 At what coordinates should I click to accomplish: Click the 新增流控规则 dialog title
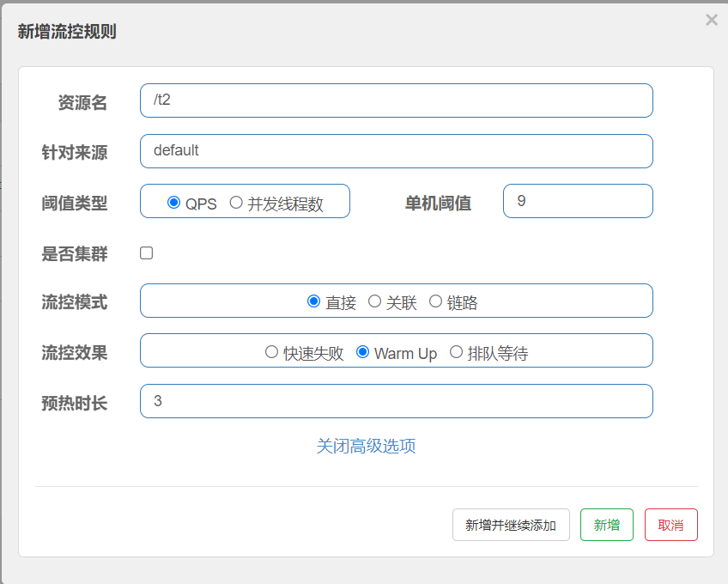point(67,33)
